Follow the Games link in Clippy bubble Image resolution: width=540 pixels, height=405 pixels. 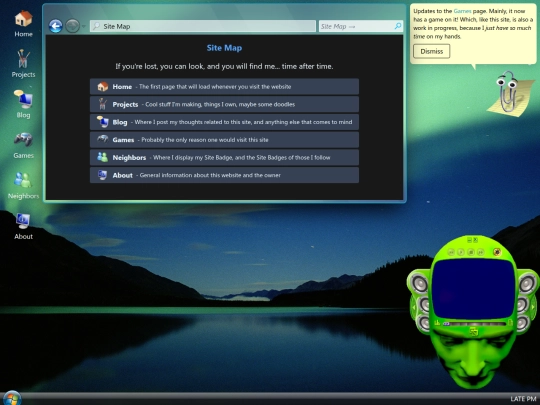pyautogui.click(x=462, y=11)
